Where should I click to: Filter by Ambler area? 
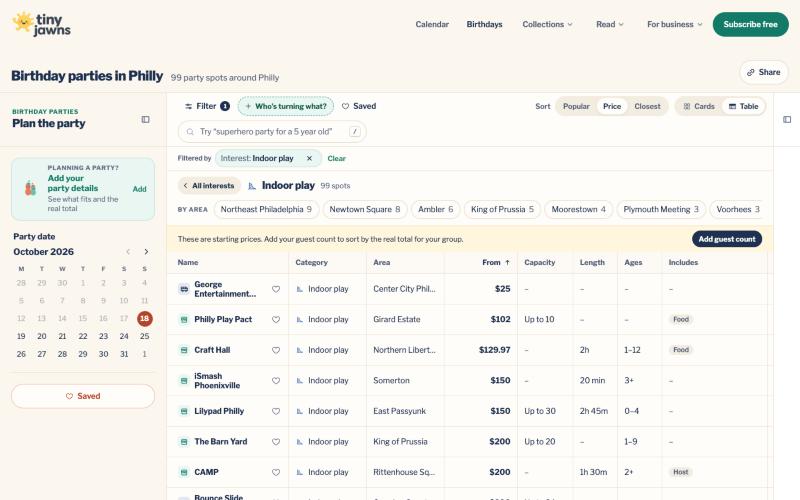click(435, 210)
